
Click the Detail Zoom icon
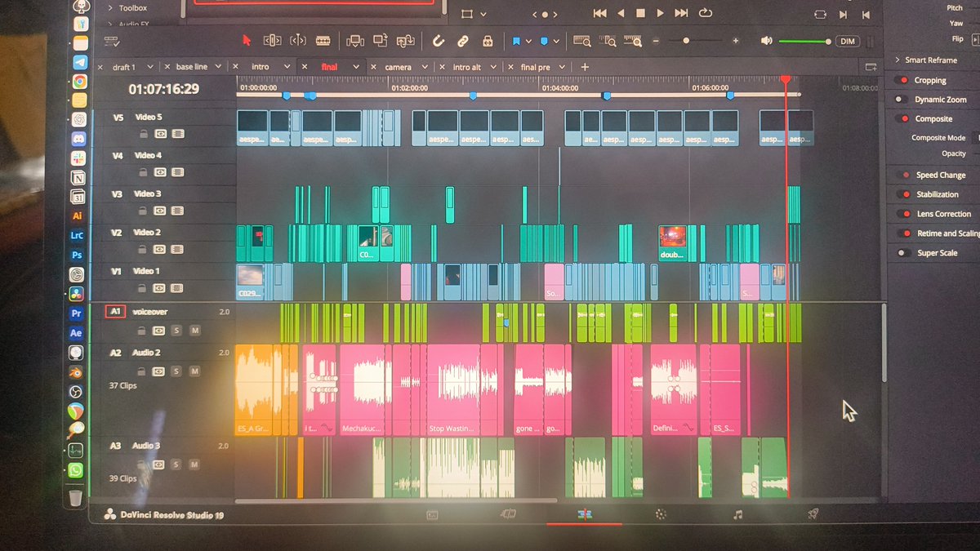pyautogui.click(x=608, y=40)
